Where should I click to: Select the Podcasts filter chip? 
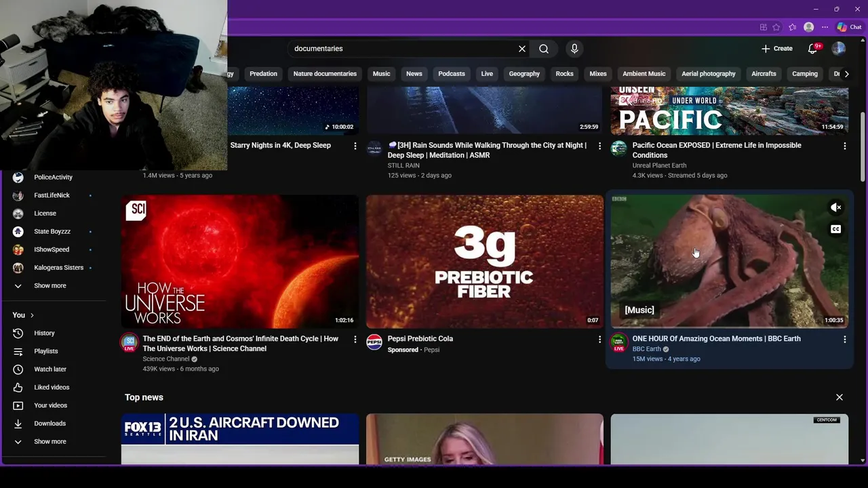452,74
